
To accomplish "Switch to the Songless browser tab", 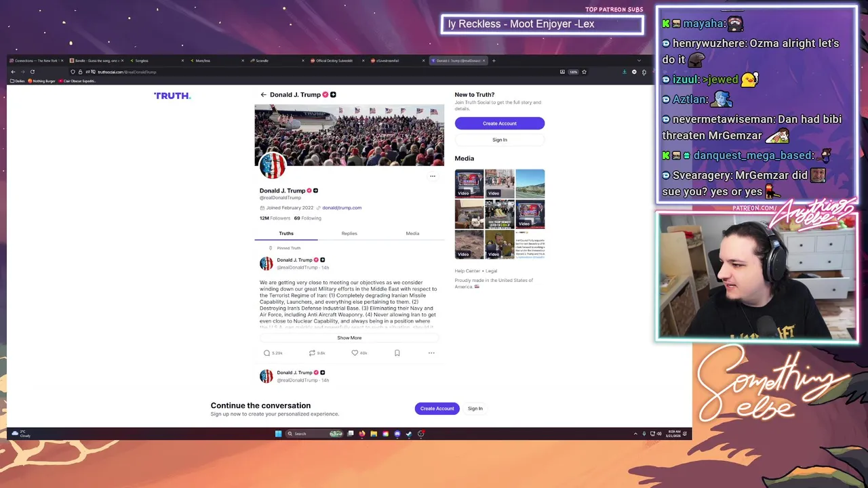I will [157, 60].
